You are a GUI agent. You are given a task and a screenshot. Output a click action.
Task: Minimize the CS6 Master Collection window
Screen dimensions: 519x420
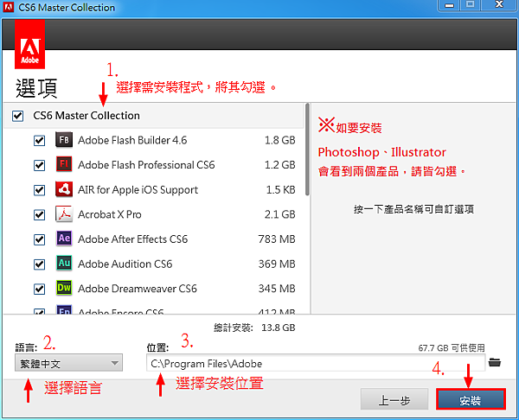point(449,5)
